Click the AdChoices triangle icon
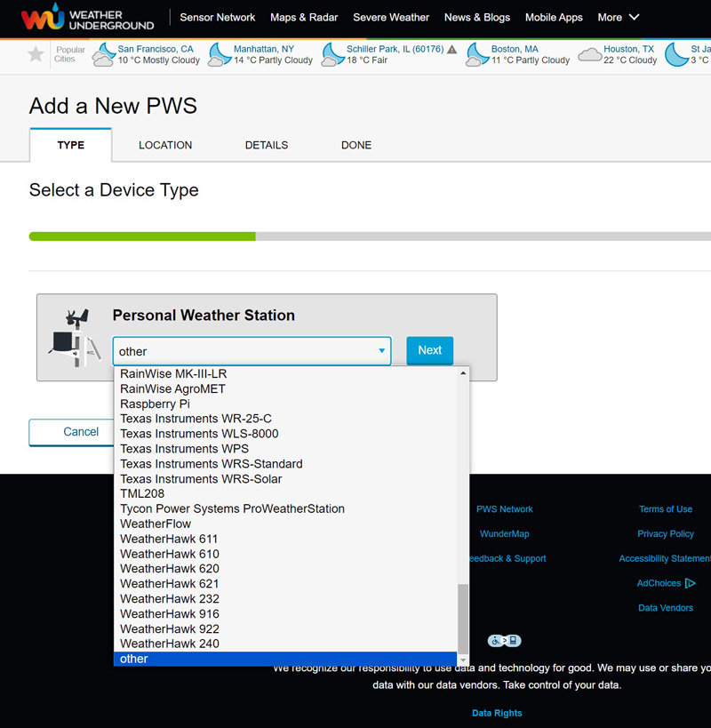 [691, 583]
